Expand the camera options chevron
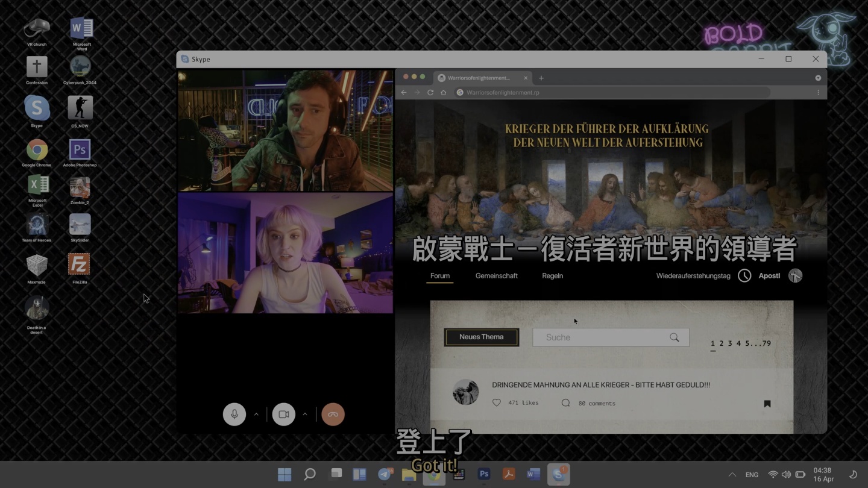The width and height of the screenshot is (868, 488). (305, 414)
